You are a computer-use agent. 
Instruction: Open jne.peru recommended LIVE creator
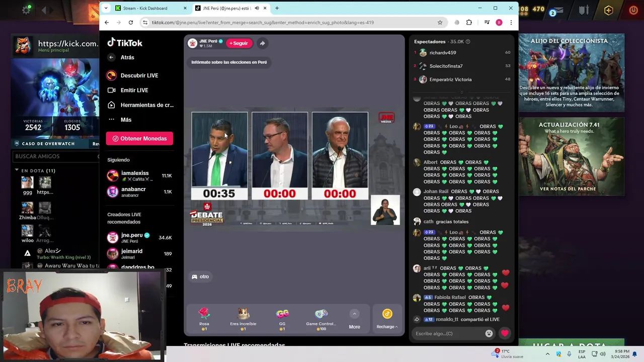(139, 237)
